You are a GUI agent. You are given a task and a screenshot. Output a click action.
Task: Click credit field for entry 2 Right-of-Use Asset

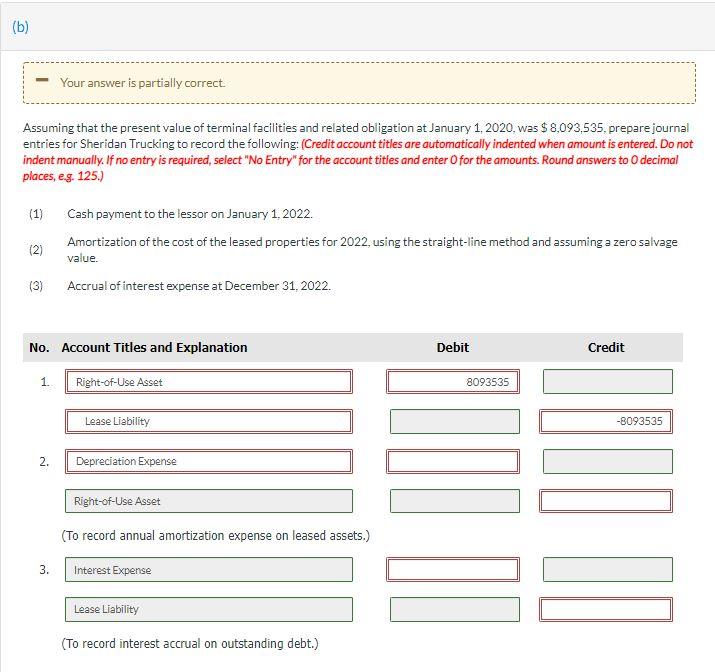point(606,501)
